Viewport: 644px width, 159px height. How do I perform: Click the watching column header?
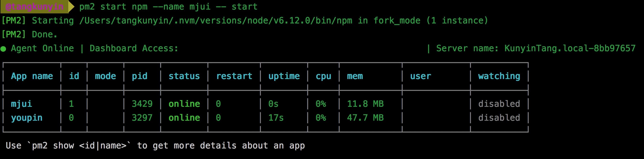tap(499, 76)
